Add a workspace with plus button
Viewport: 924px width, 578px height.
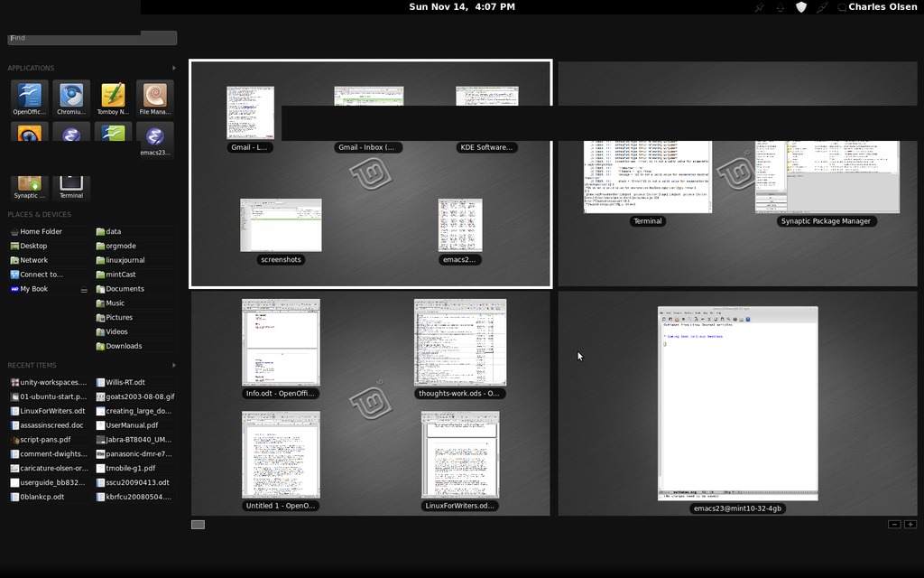tap(910, 524)
